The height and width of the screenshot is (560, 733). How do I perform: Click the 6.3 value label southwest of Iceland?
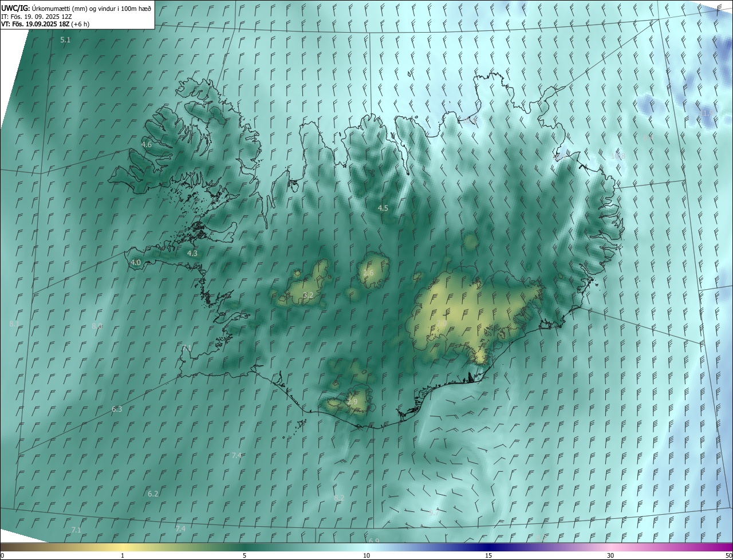[117, 409]
